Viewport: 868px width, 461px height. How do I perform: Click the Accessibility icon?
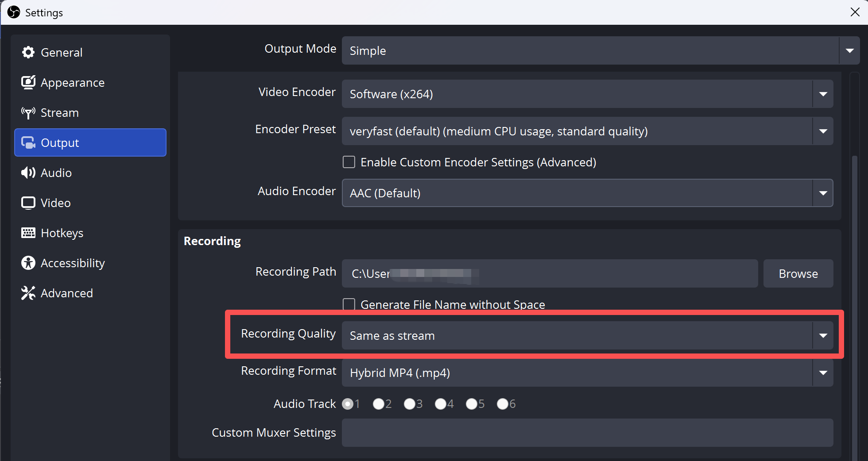(28, 263)
